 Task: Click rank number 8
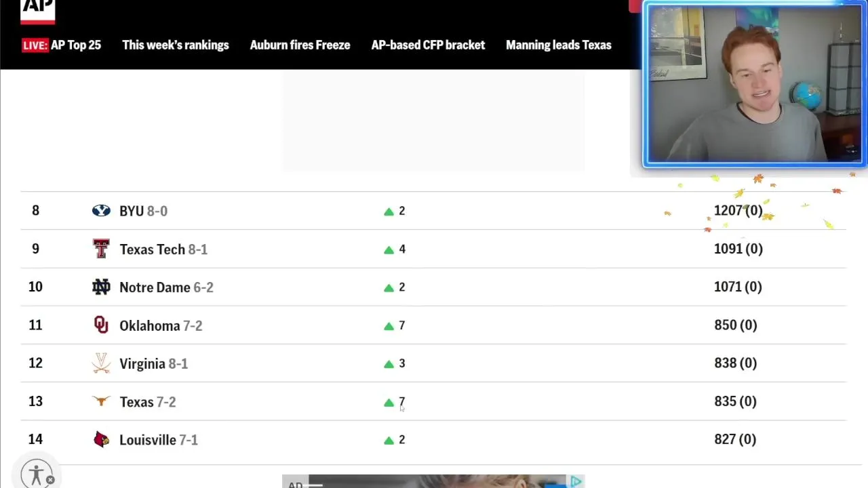pos(35,211)
